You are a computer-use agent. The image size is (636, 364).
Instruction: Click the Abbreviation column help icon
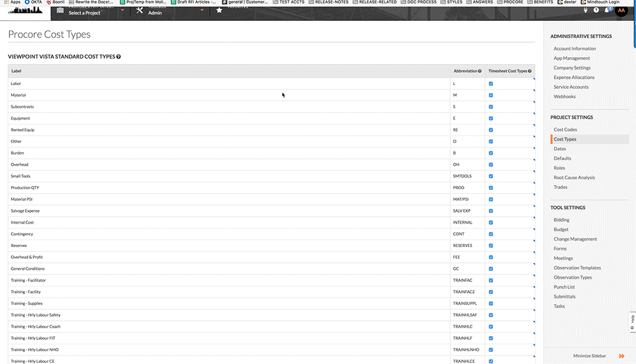click(x=480, y=71)
